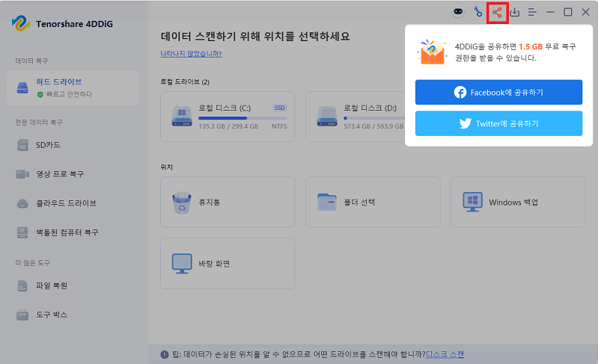Click the SD card icon in sidebar
598x364 pixels.
tap(22, 145)
